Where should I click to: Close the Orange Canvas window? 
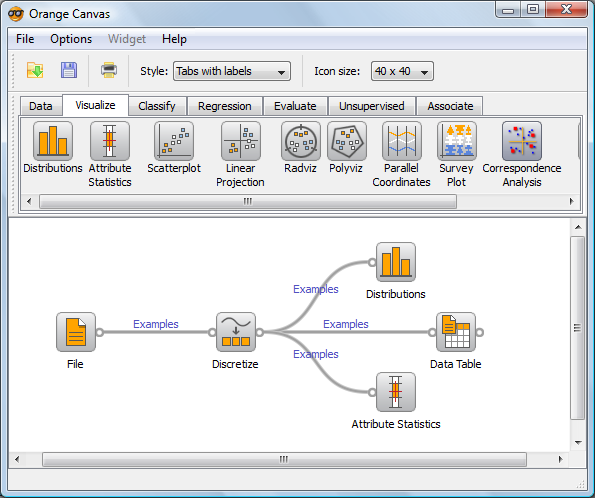coord(566,10)
